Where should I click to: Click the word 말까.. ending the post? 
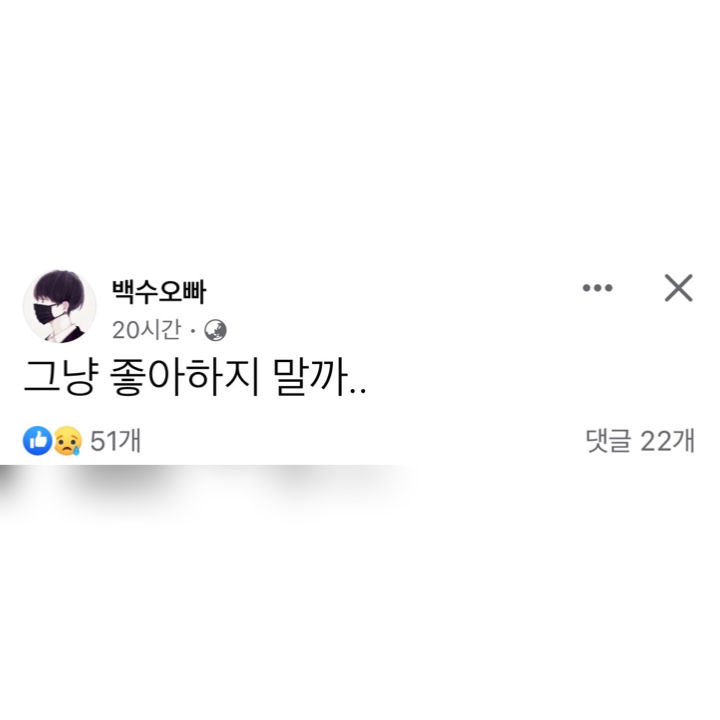(x=320, y=378)
